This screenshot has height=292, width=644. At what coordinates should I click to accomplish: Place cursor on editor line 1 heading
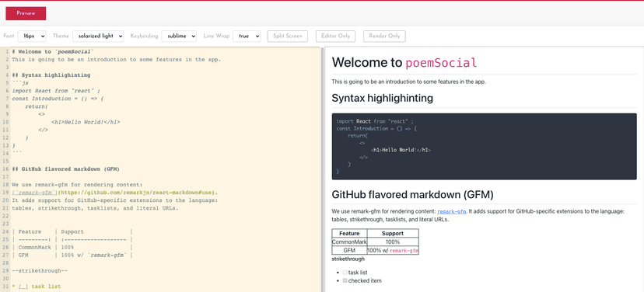point(53,52)
